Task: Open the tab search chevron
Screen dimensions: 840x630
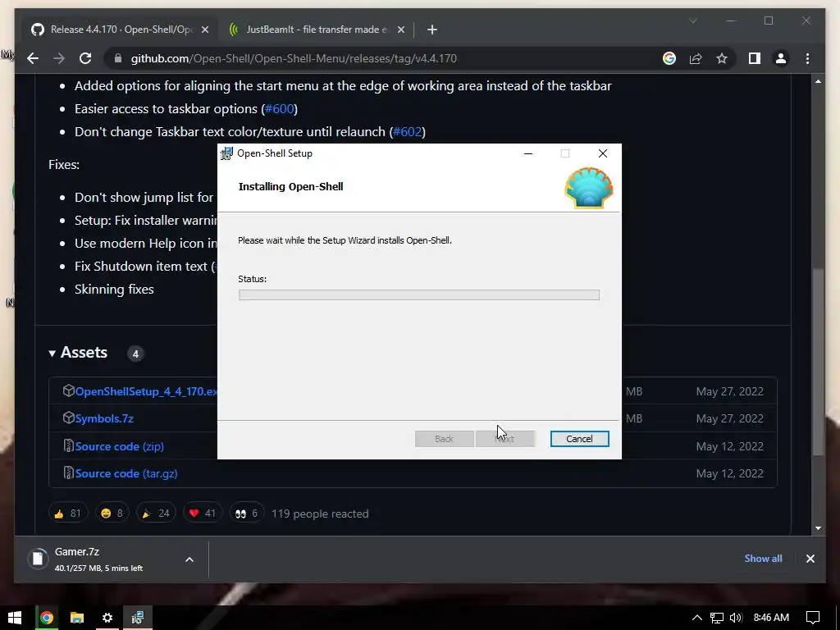Action: click(692, 21)
